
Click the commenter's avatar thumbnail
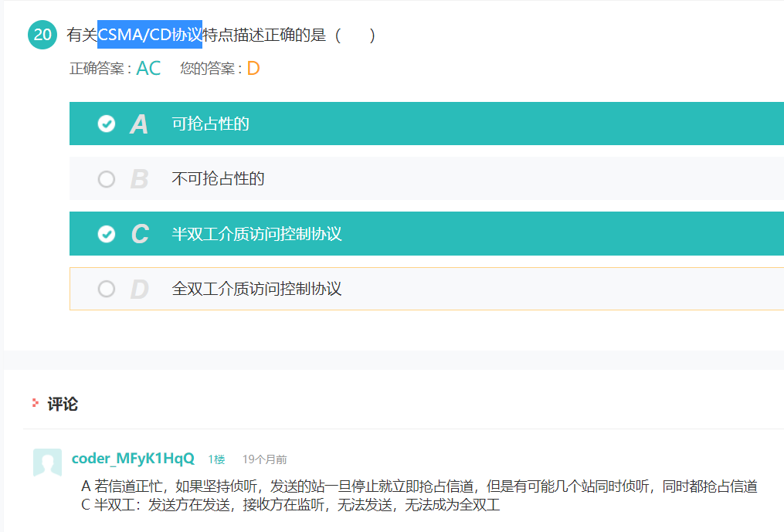tap(47, 463)
